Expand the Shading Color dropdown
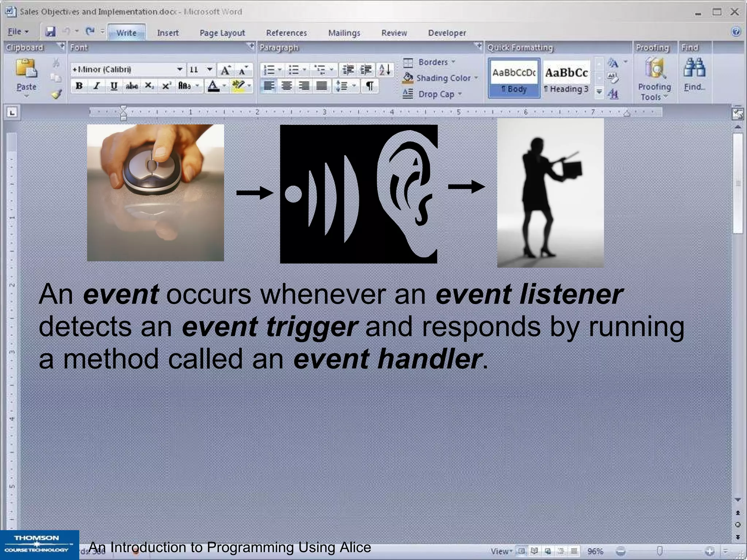Viewport: 747px width, 560px height. pyautogui.click(x=476, y=78)
